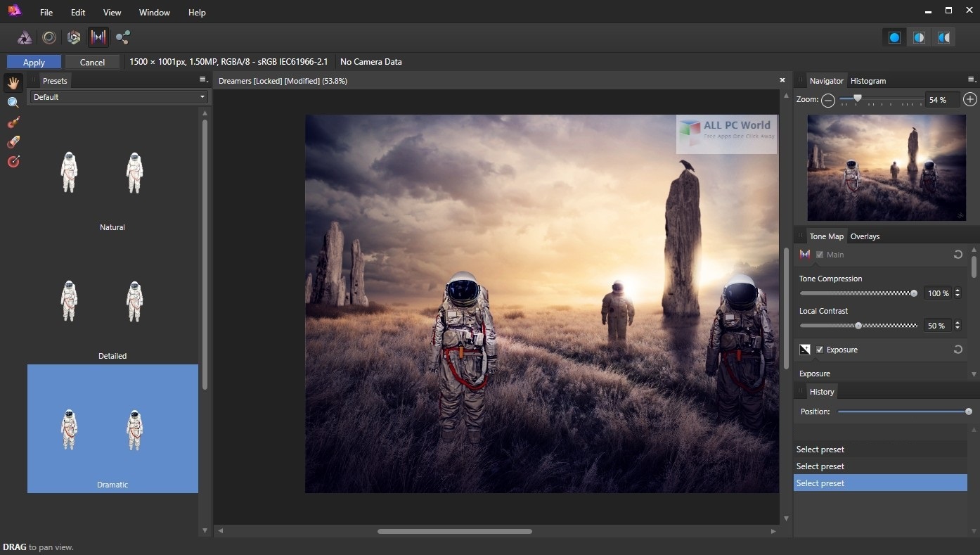Screen dimensions: 980x555
Task: Switch to the Photo Persona icon
Action: (x=25, y=37)
